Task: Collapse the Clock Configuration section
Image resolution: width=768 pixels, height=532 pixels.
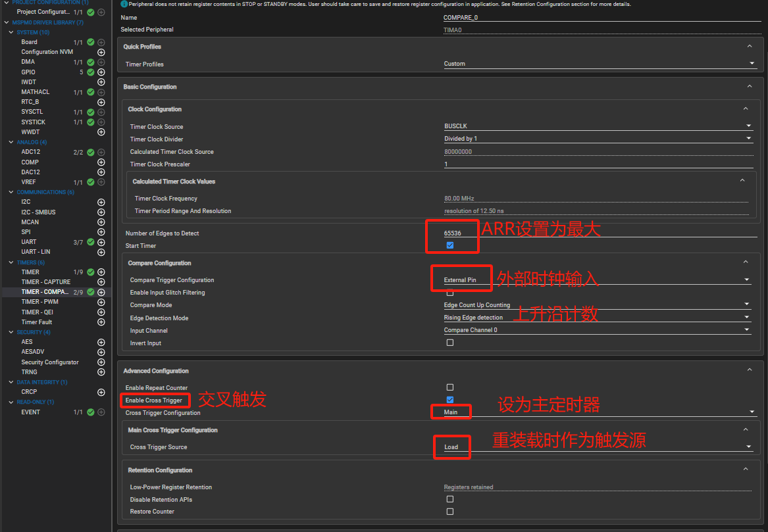Action: 746,109
